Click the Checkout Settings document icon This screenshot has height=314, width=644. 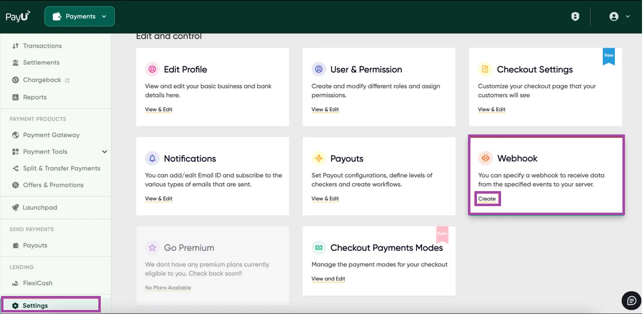coord(485,69)
